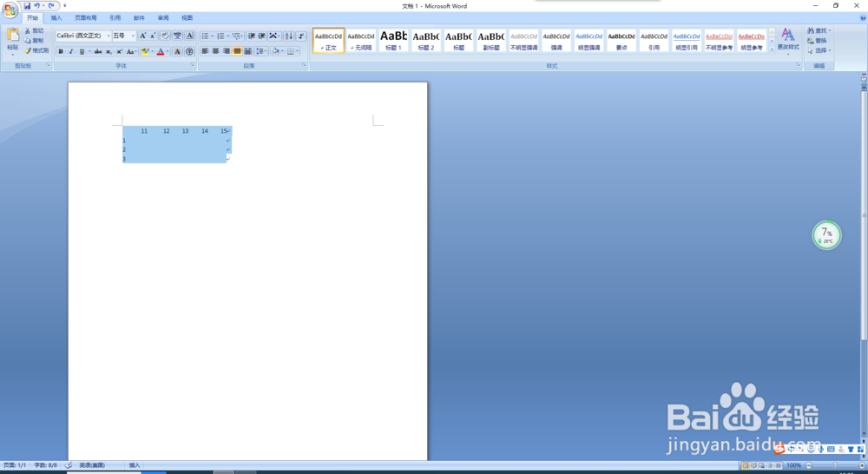The height and width of the screenshot is (474, 868).
Task: Click Find (查找) button
Action: pos(819,30)
